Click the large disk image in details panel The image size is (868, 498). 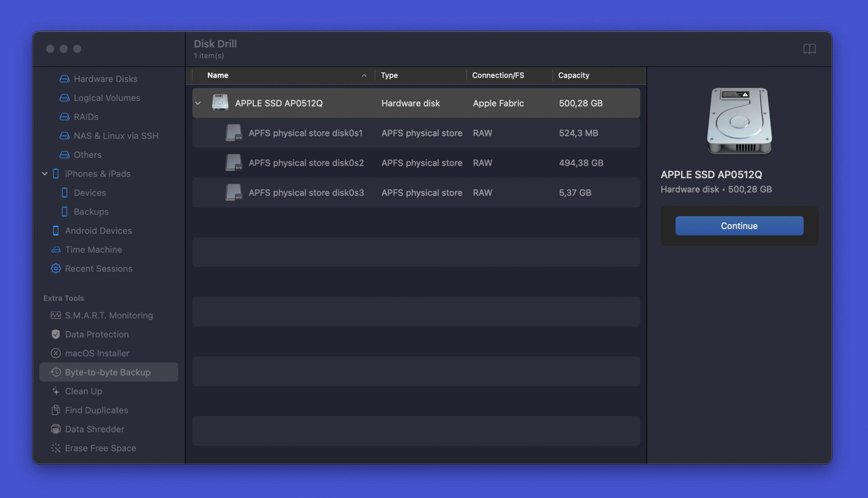(739, 121)
